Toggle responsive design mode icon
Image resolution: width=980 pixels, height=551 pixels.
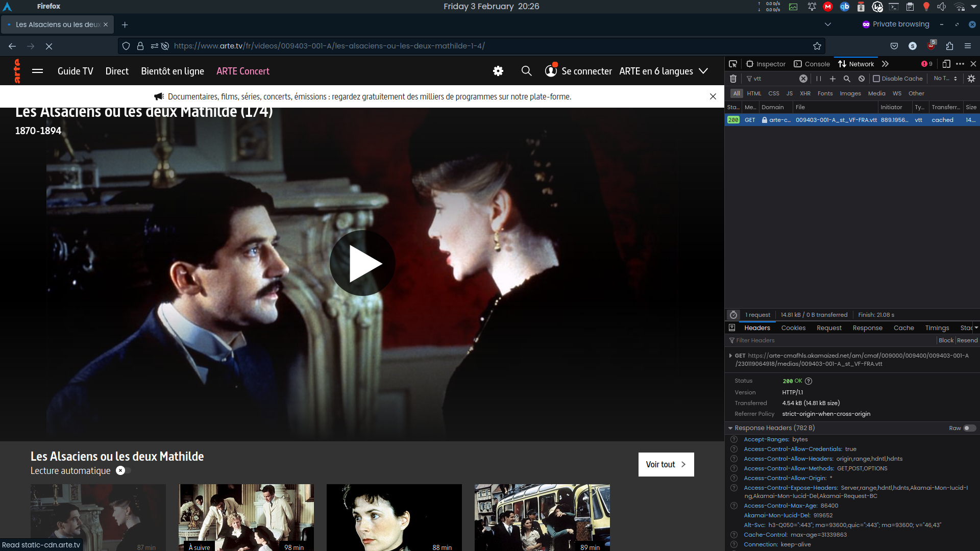click(946, 64)
